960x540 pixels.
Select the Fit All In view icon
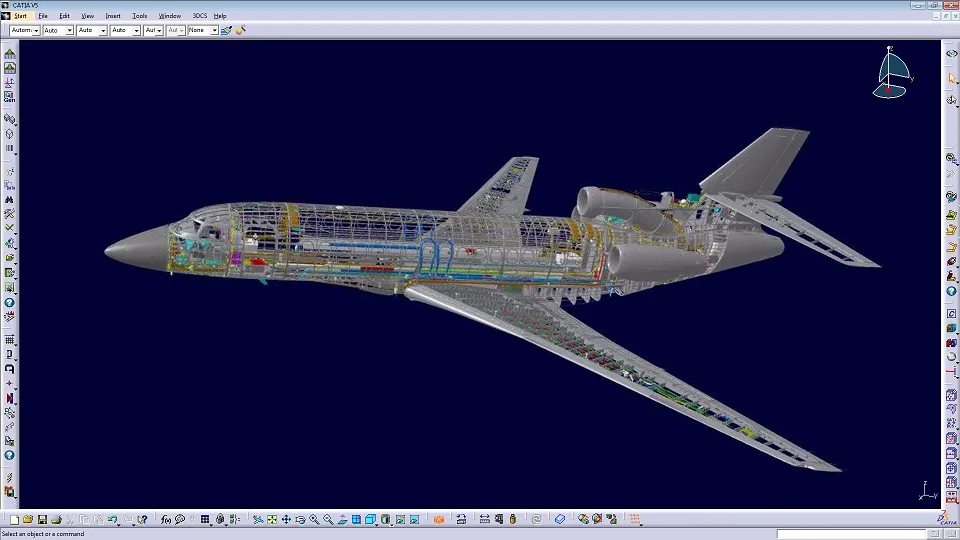272,520
